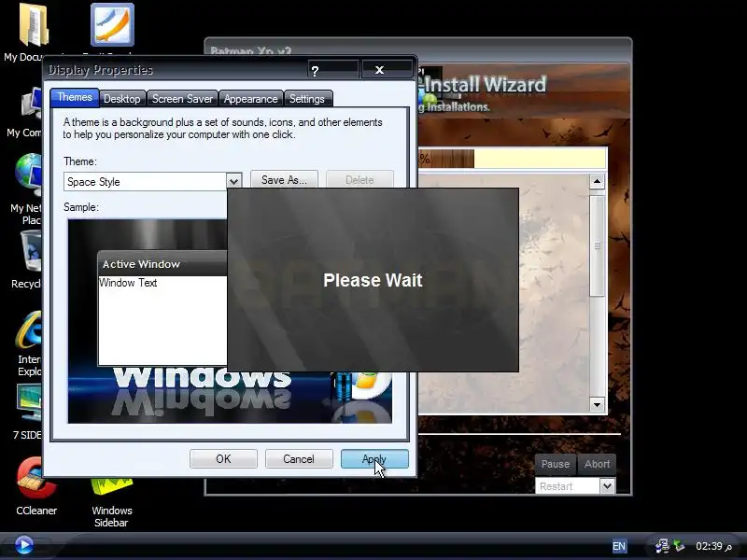Click the Active Window sample title bar
The image size is (747, 560).
pos(162,264)
